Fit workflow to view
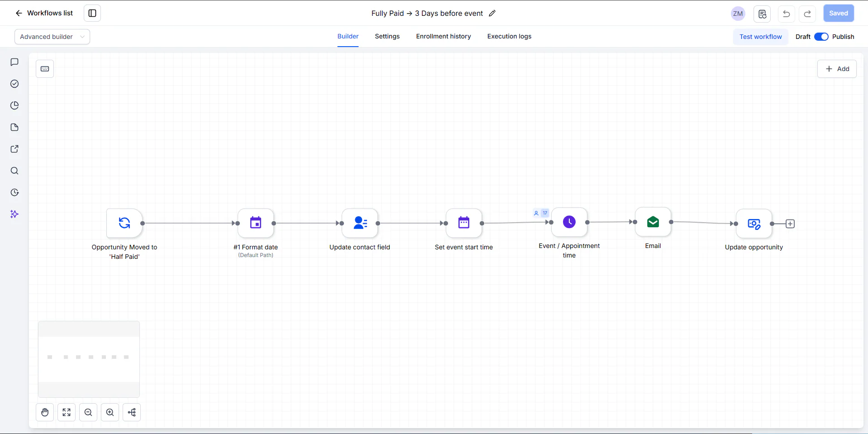Viewport: 868px width, 434px height. click(67, 412)
